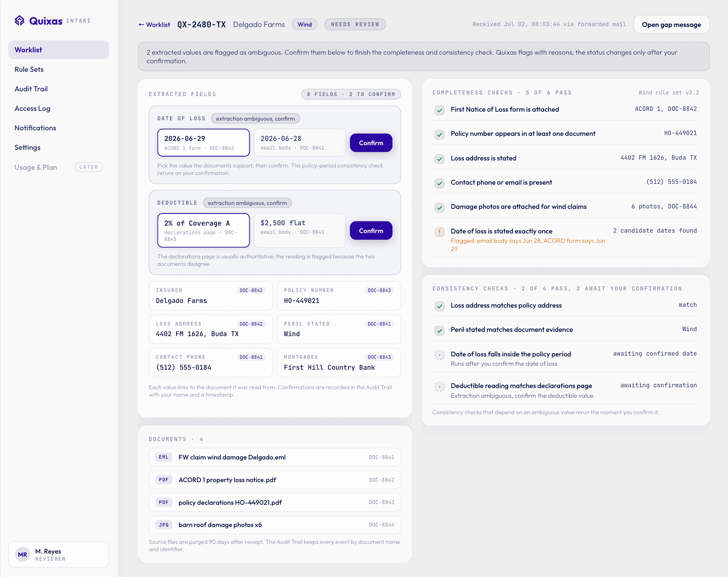Click 'awaiting confirmation' deductible status
728x577 pixels.
click(x=659, y=385)
